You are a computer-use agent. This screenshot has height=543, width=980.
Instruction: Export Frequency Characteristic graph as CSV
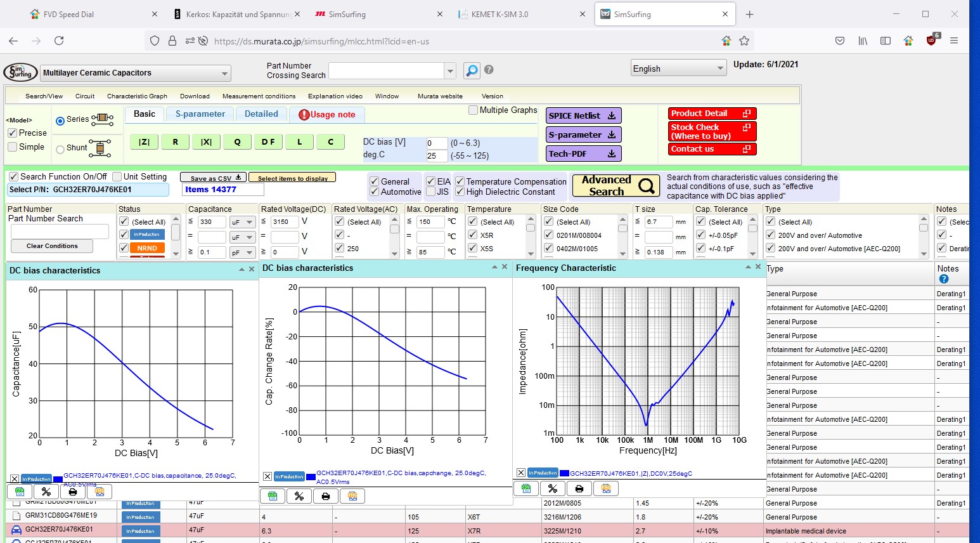526,488
